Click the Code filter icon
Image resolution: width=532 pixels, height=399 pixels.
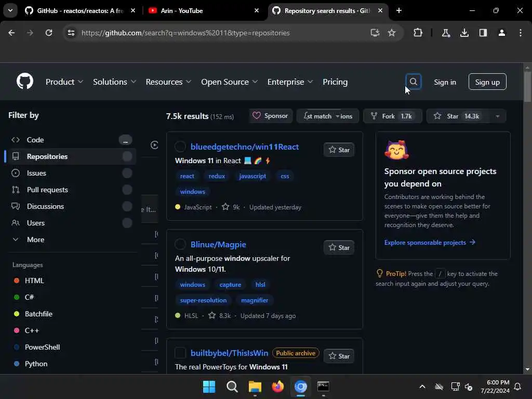tap(15, 140)
